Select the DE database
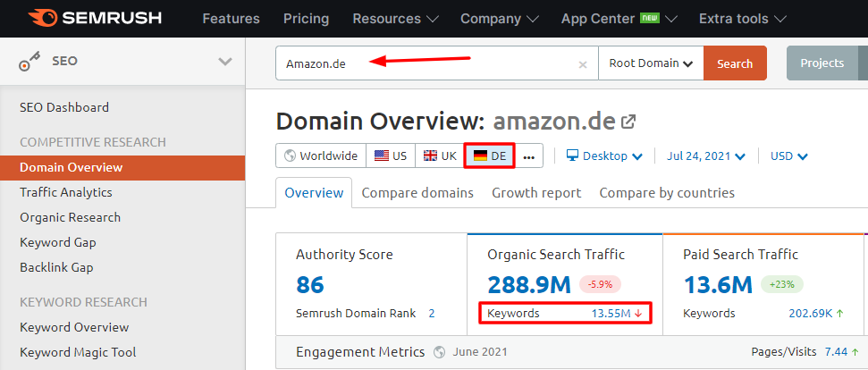The width and height of the screenshot is (868, 370). 490,156
